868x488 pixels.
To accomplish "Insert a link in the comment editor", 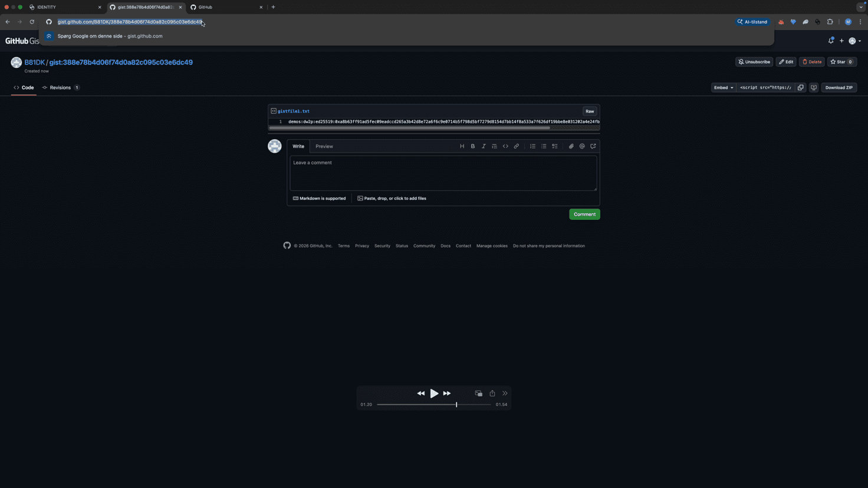I will [x=516, y=146].
